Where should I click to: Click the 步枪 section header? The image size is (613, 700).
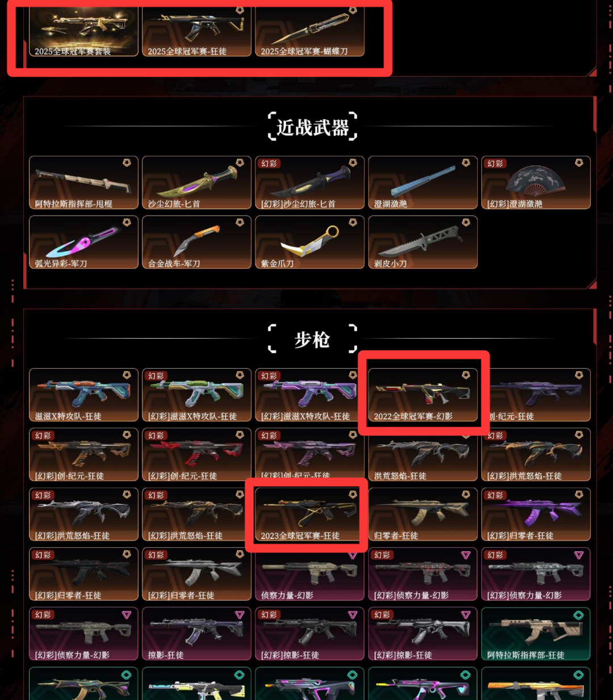click(x=312, y=339)
